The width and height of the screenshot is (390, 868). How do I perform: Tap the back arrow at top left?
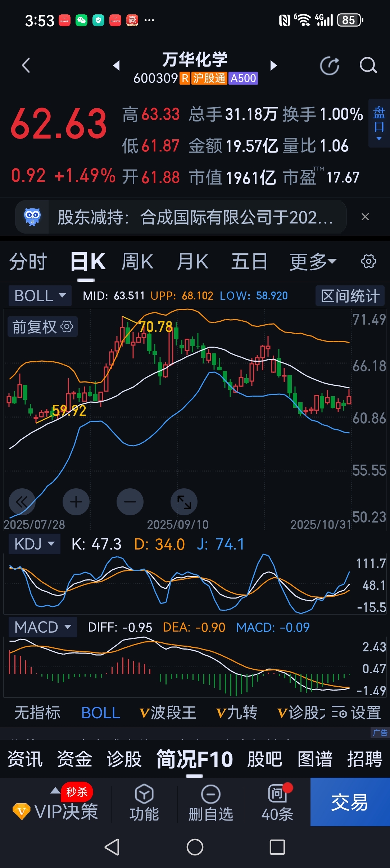coord(26,65)
